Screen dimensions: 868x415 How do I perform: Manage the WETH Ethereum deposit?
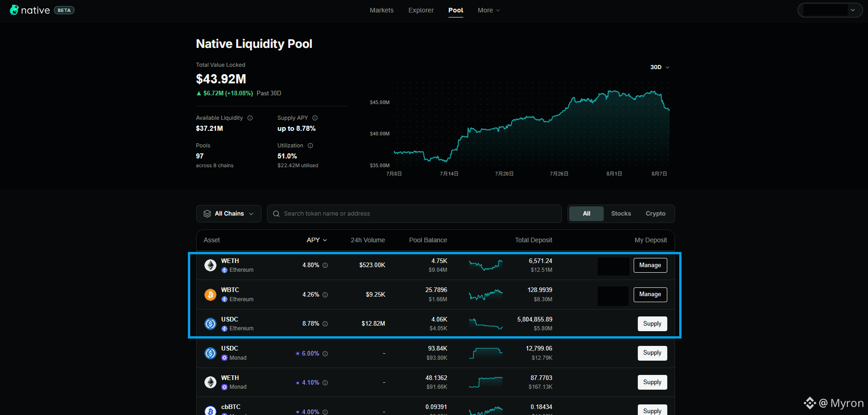[x=650, y=265]
